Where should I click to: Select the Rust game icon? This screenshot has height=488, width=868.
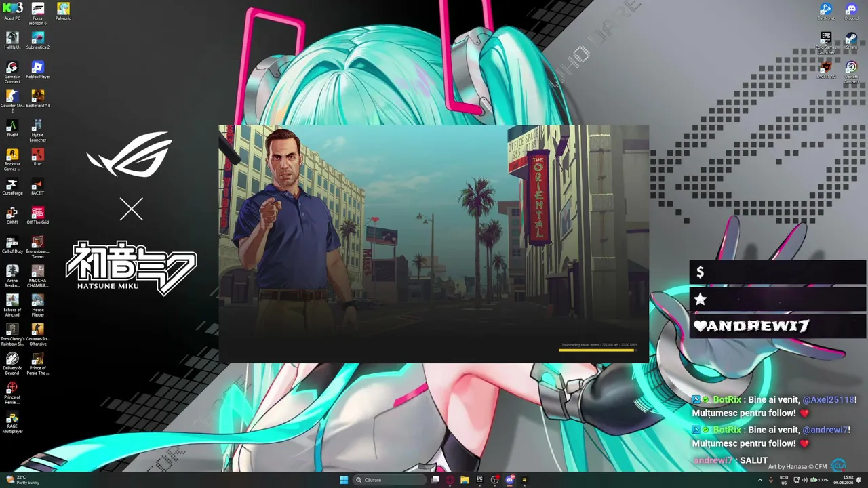38,157
